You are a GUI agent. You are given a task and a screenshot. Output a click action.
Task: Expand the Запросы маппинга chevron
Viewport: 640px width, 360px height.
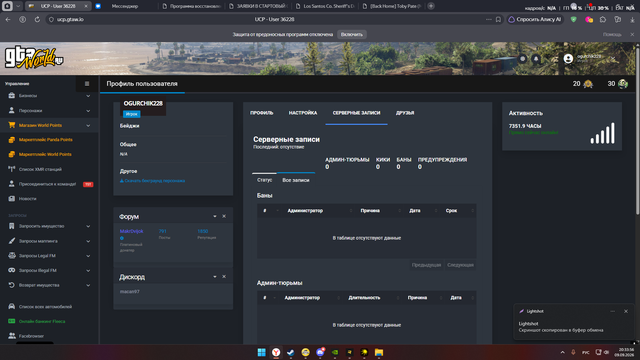88,241
